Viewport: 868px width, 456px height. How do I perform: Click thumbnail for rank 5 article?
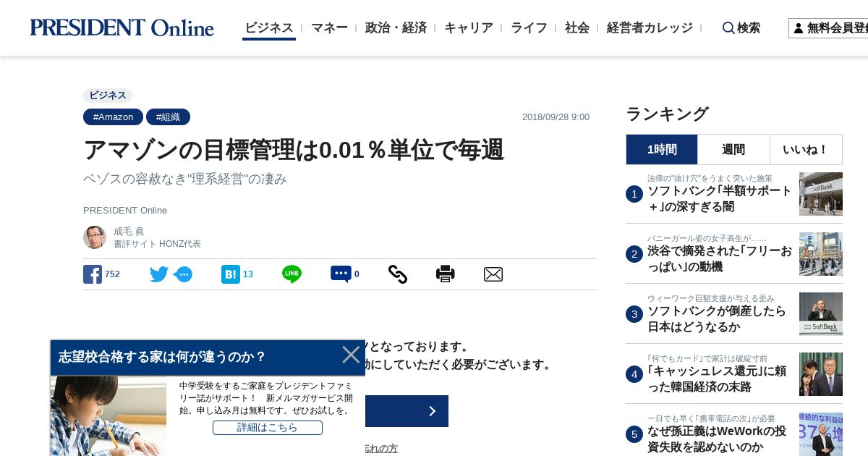click(821, 434)
